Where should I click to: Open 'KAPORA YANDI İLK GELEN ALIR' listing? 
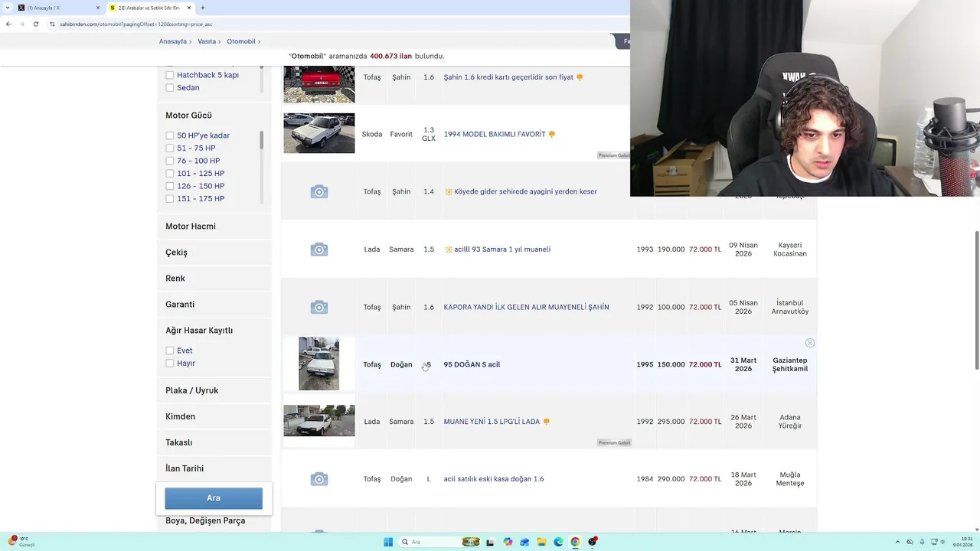526,307
